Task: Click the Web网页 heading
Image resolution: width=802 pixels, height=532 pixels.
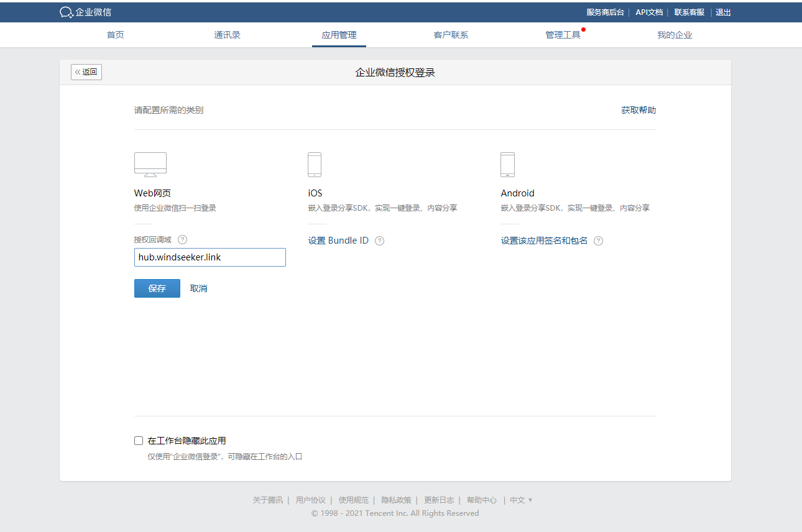Action: [x=152, y=193]
